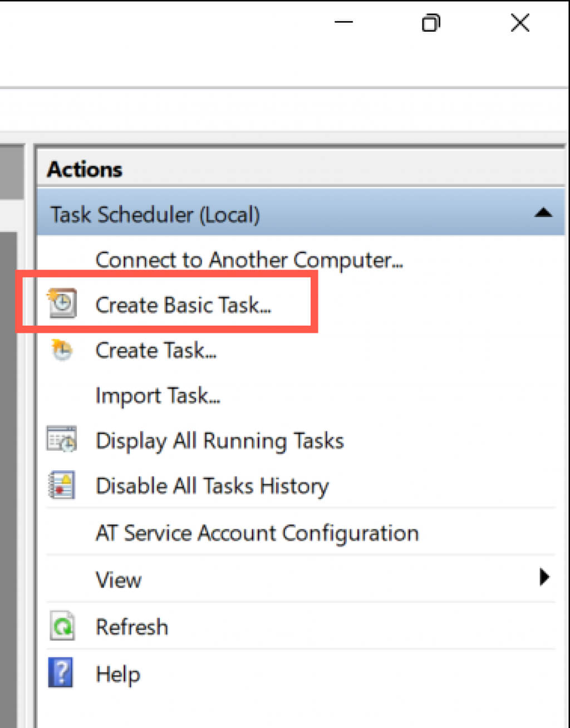Open the Import Task action
Viewport: 570px width, 728px height.
point(158,396)
